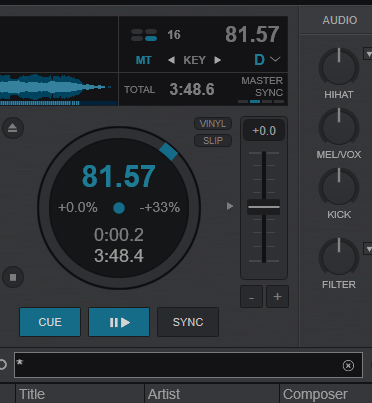
Task: Click the CUE button
Action: (50, 322)
